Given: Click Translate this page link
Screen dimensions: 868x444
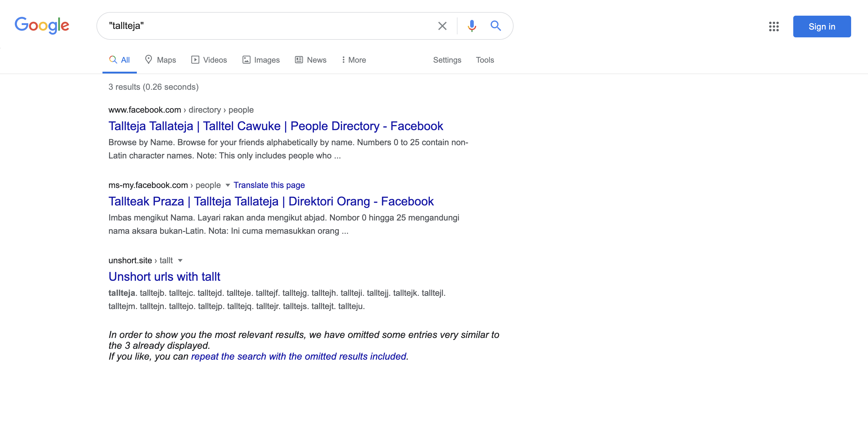Looking at the screenshot, I should (x=269, y=185).
